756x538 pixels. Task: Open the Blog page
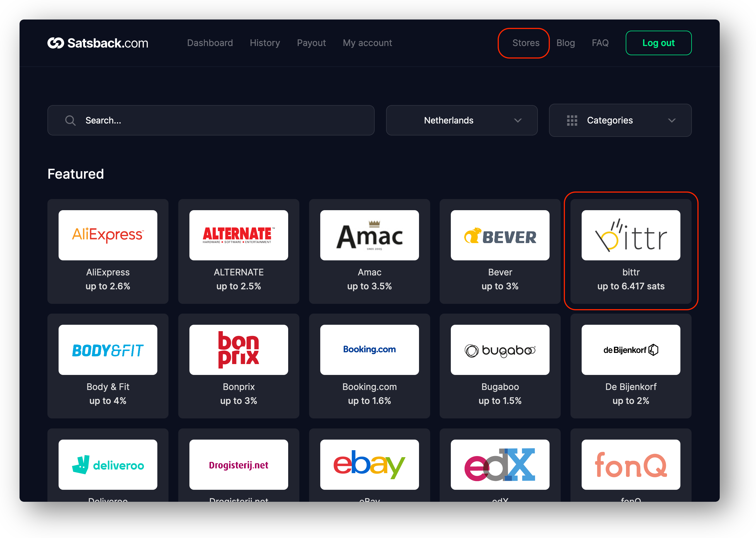pos(565,43)
